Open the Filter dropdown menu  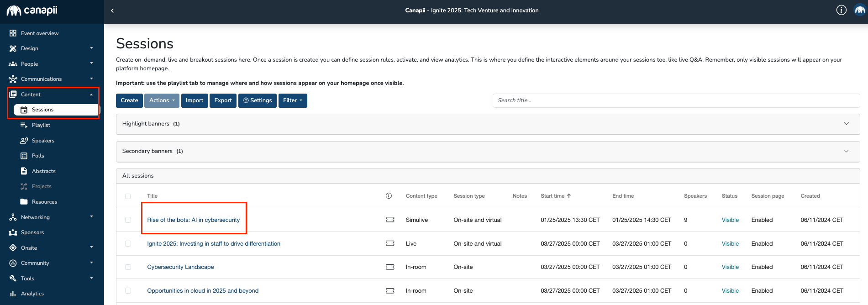click(292, 100)
